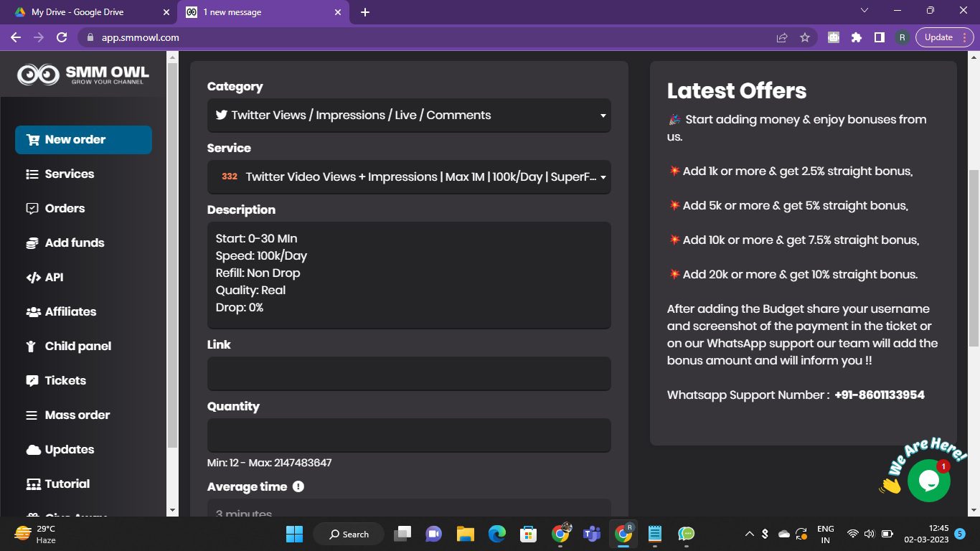980x551 pixels.
Task: Open the Tickets sidebar item
Action: (65, 381)
